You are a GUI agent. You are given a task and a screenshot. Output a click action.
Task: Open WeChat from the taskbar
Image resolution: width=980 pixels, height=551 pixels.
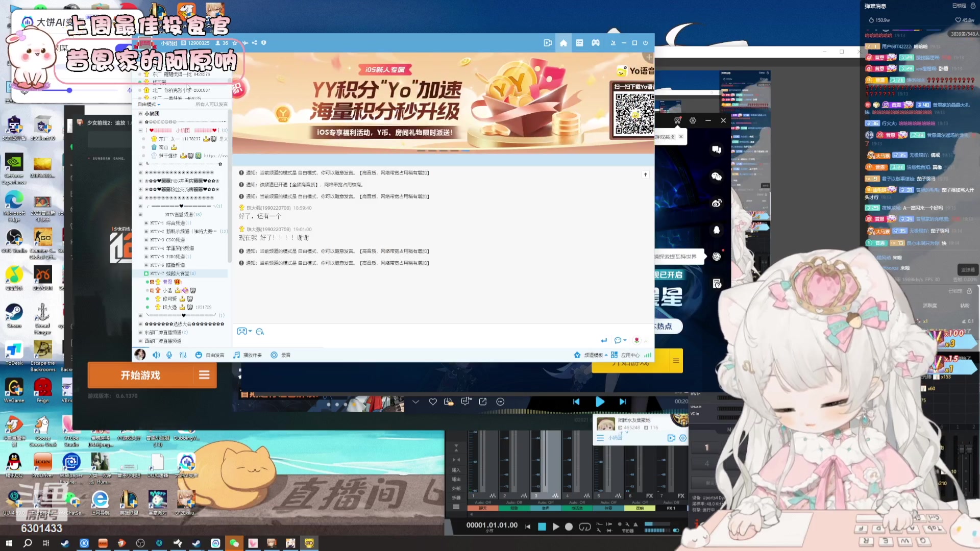coord(234,543)
